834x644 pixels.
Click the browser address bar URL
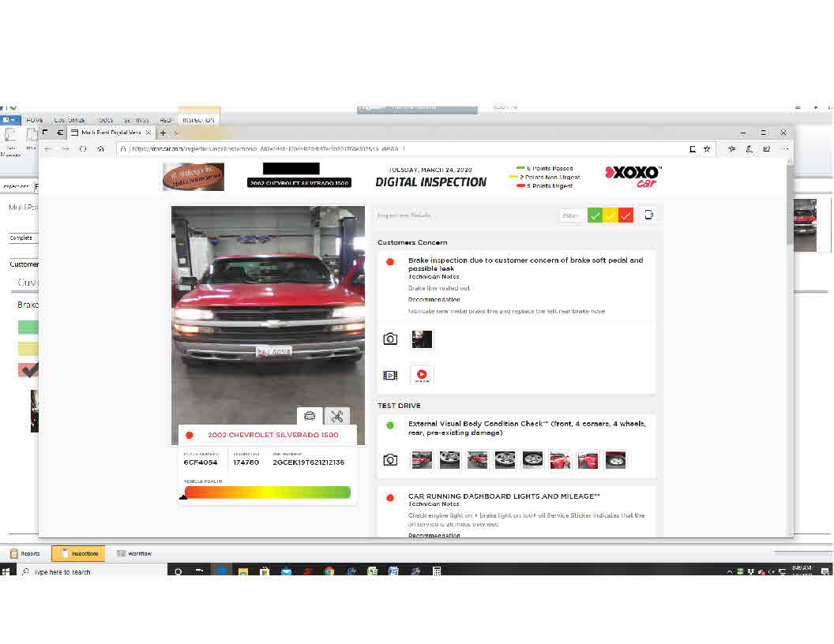point(395,148)
